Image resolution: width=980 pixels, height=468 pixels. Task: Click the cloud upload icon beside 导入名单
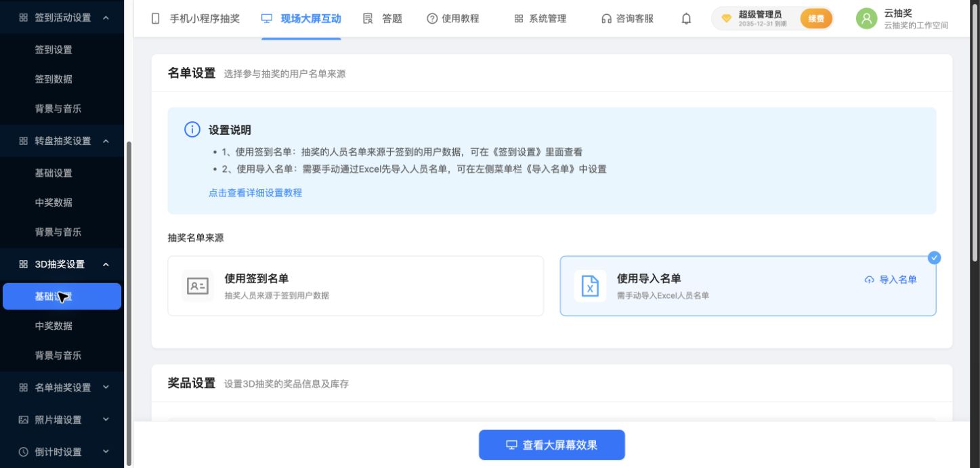[870, 280]
